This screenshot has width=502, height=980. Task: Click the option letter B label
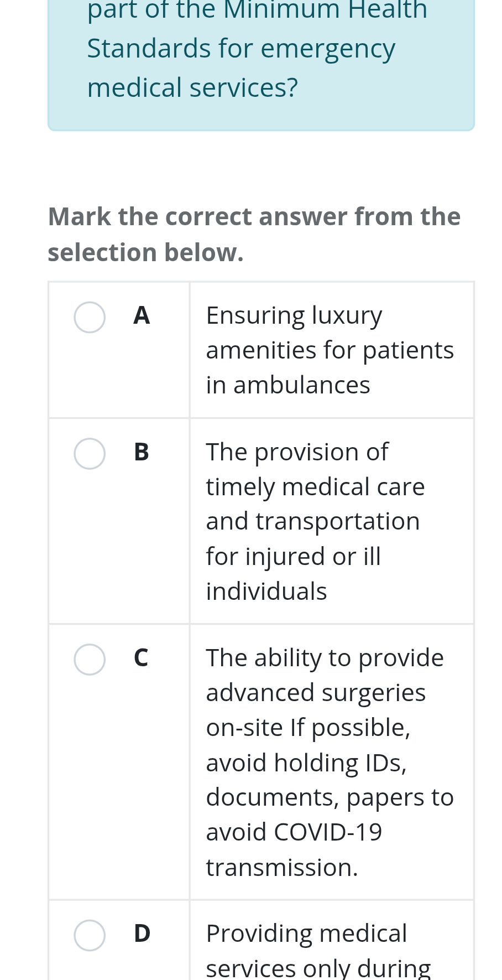142,454
